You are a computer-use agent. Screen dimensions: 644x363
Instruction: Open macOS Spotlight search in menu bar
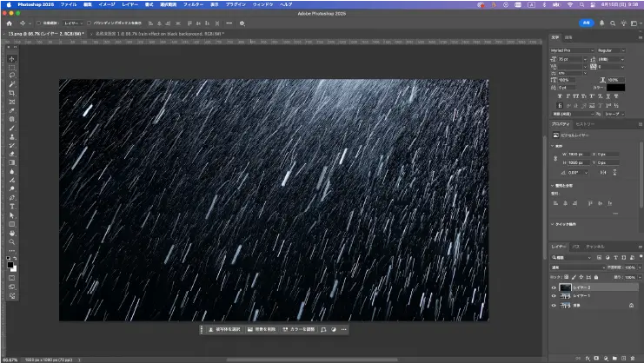point(582,4)
